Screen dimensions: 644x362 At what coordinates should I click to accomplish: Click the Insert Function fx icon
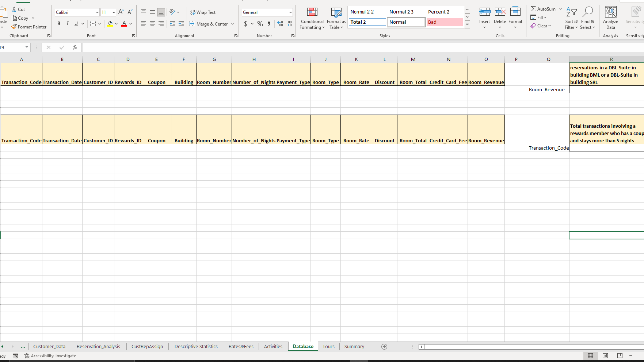(75, 47)
